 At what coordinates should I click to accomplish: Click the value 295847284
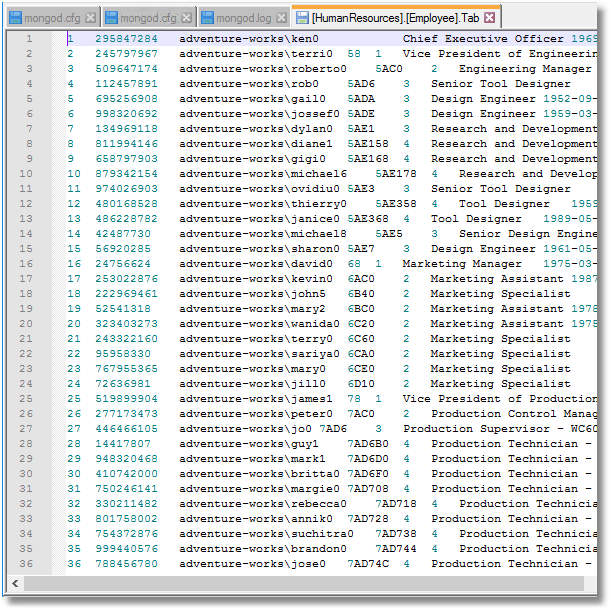127,39
